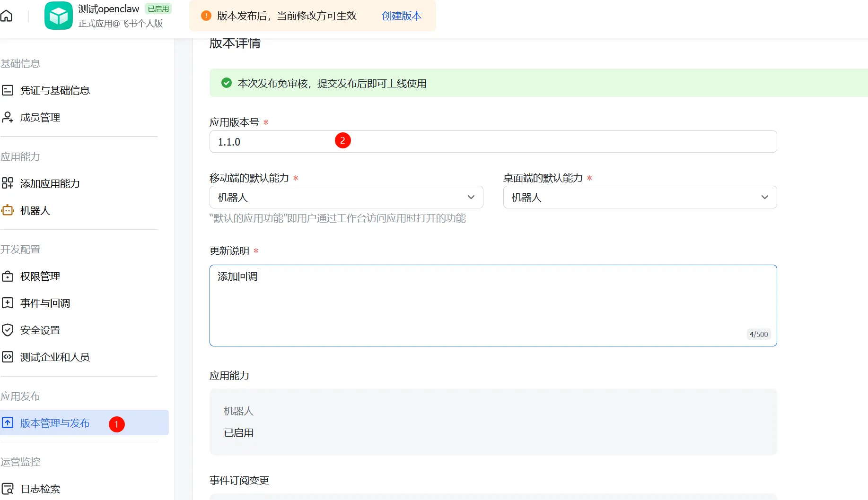This screenshot has width=868, height=500.
Task: Click the 测试企业和人员 code icon
Action: pyautogui.click(x=8, y=357)
